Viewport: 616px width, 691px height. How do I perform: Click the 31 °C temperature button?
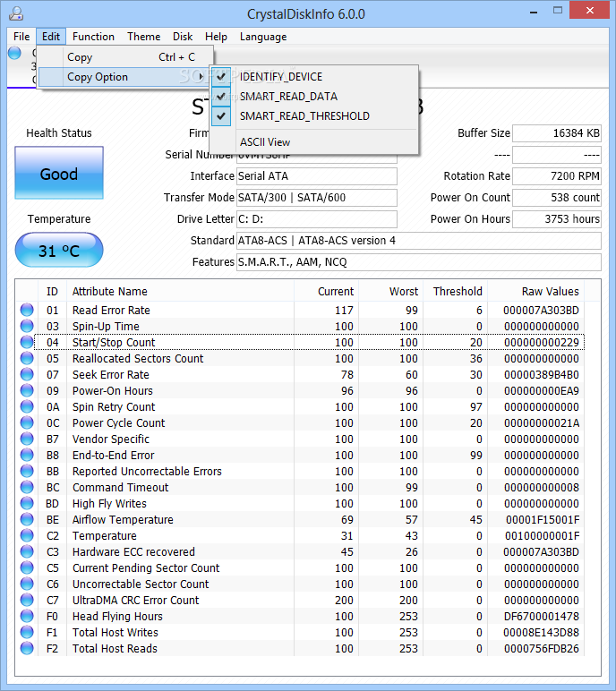point(59,251)
